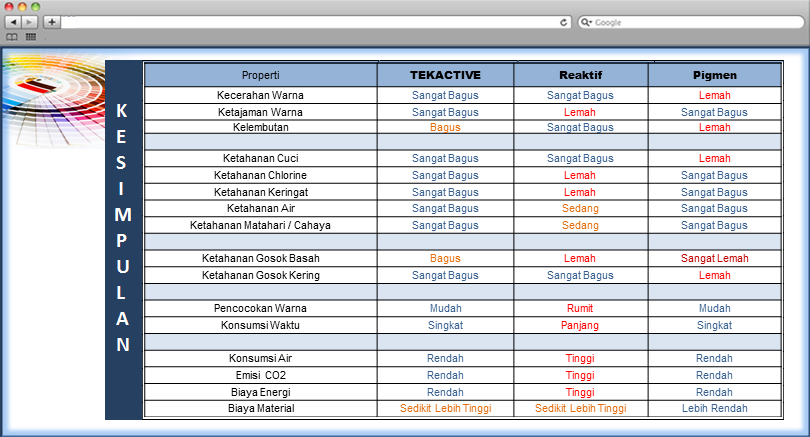810x437 pixels.
Task: Click Reaktif's Sangat Bagus for Ketahanan Gosok Kering
Action: (x=580, y=275)
